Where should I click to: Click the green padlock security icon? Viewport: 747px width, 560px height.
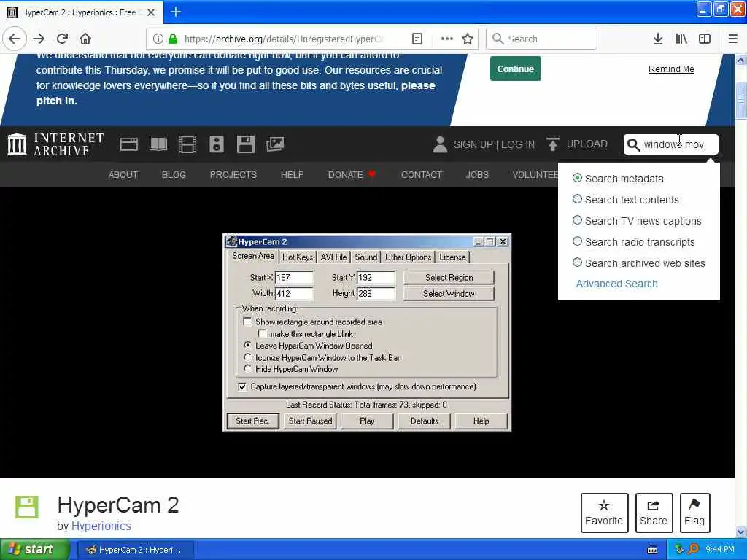[174, 39]
